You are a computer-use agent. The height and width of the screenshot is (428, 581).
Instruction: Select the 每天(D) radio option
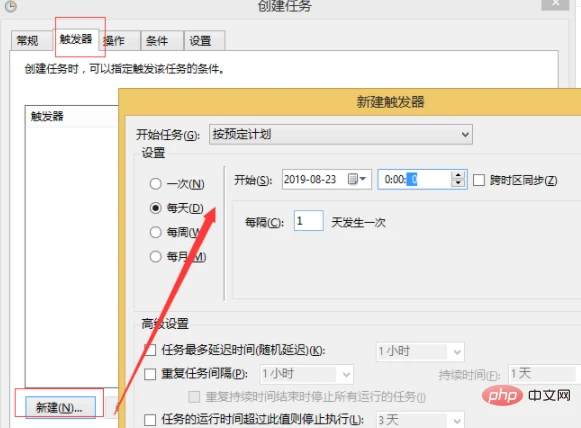pos(176,208)
